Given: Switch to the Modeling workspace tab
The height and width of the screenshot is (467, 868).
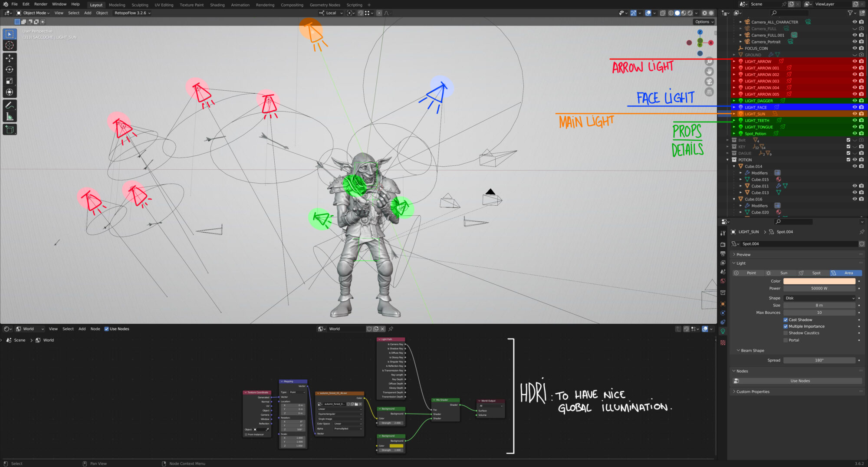Looking at the screenshot, I should 117,5.
